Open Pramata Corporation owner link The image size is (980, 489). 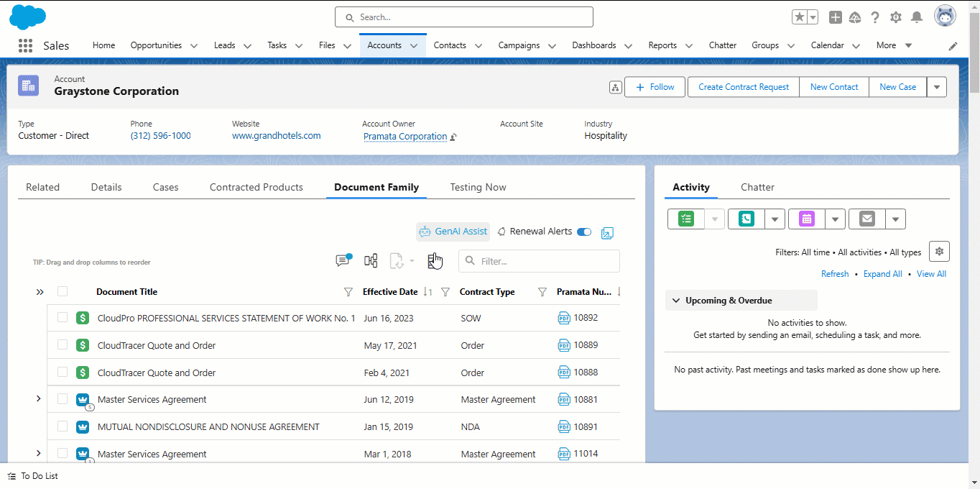pyautogui.click(x=405, y=136)
